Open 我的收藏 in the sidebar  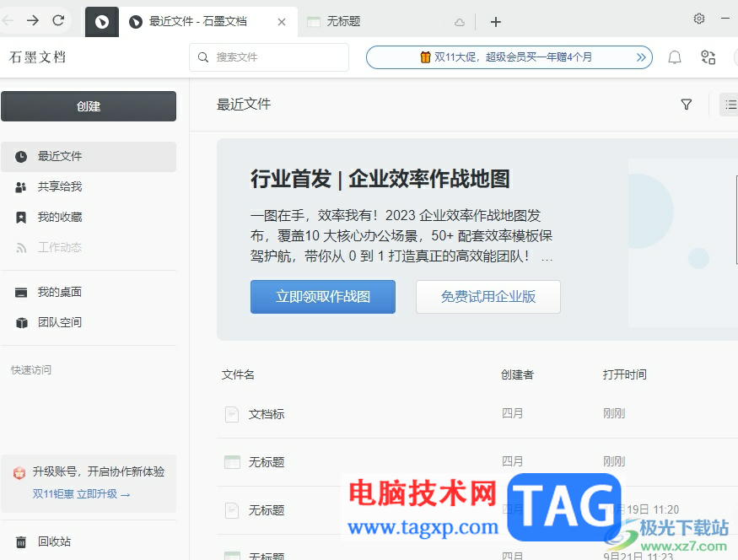pos(89,217)
